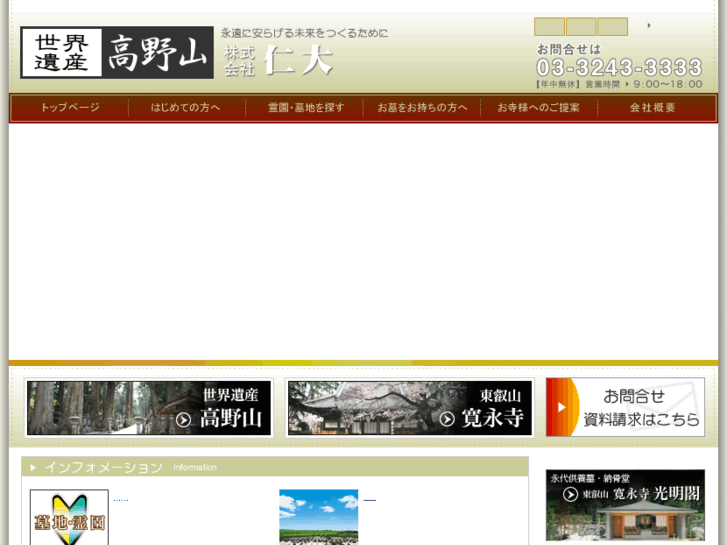Click middle beige button in header
Screen dimensions: 727x545
coord(581,26)
